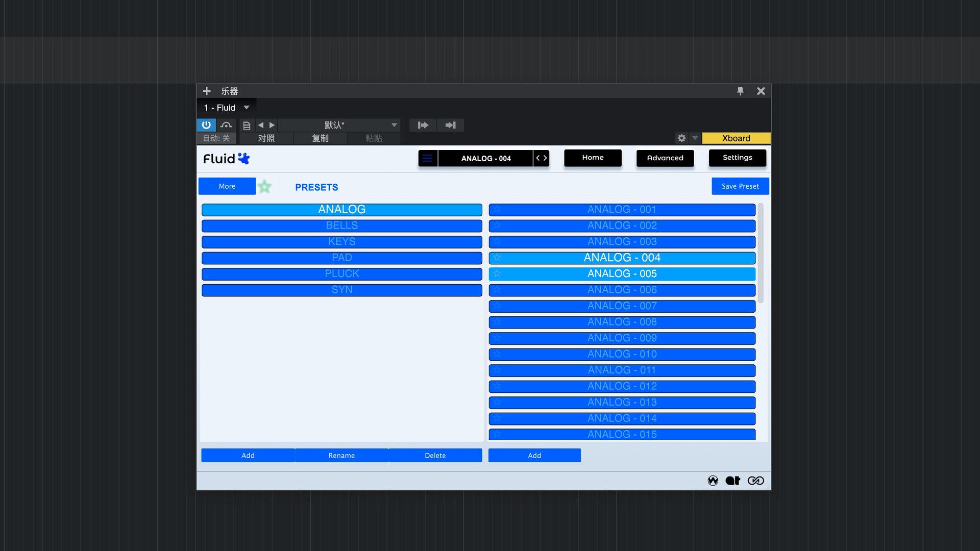Switch to the Settings tab
This screenshot has height=551, width=980.
pyautogui.click(x=738, y=158)
